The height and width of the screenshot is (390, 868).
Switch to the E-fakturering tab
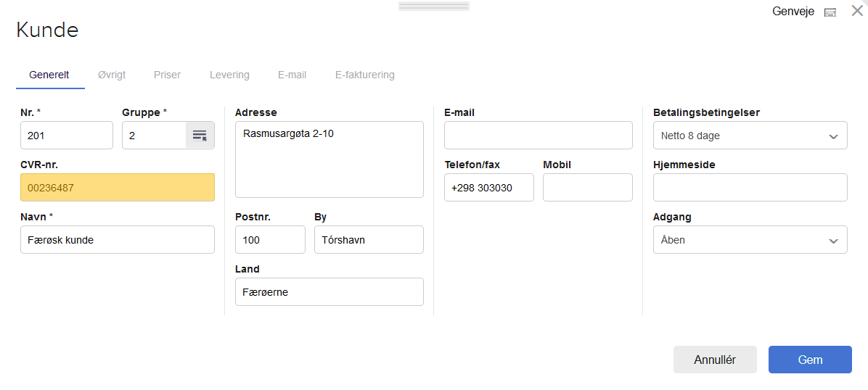pyautogui.click(x=364, y=75)
